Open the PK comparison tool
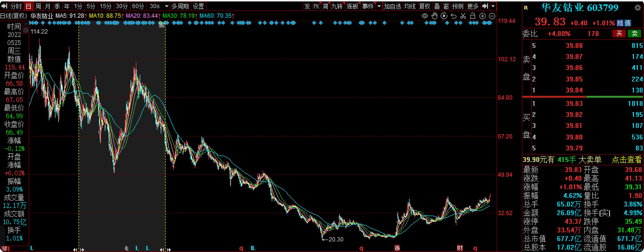 (316, 6)
